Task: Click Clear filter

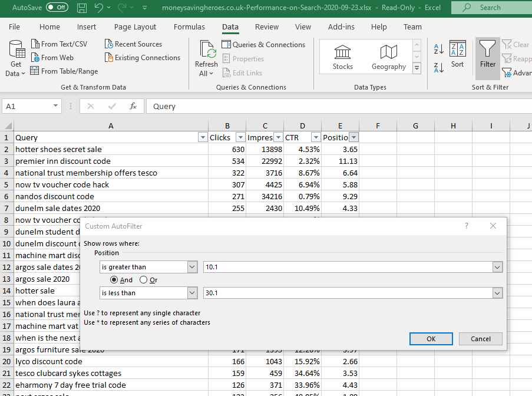Action: pos(517,44)
